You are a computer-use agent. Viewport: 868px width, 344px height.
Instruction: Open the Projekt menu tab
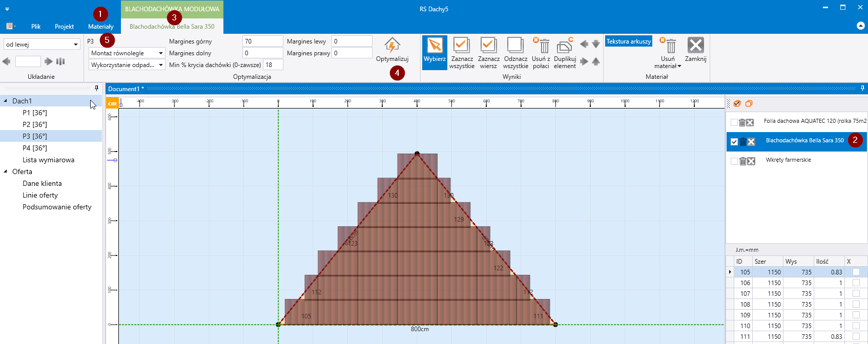(64, 27)
